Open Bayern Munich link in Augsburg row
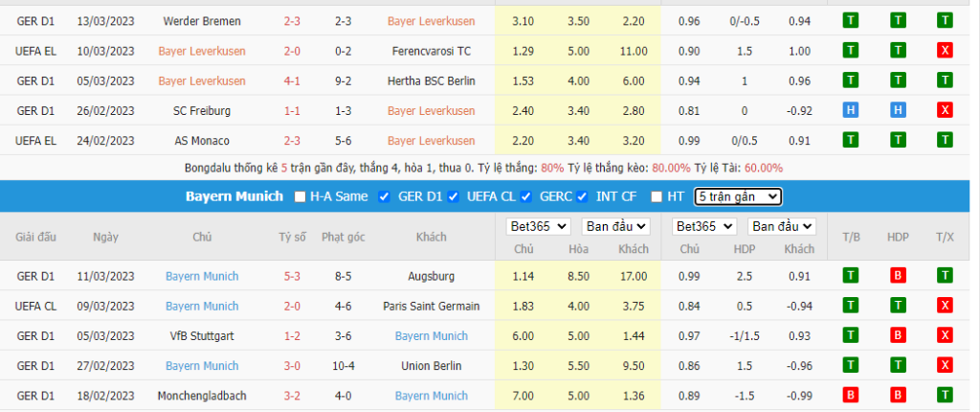This screenshot has height=412, width=980. pyautogui.click(x=202, y=276)
